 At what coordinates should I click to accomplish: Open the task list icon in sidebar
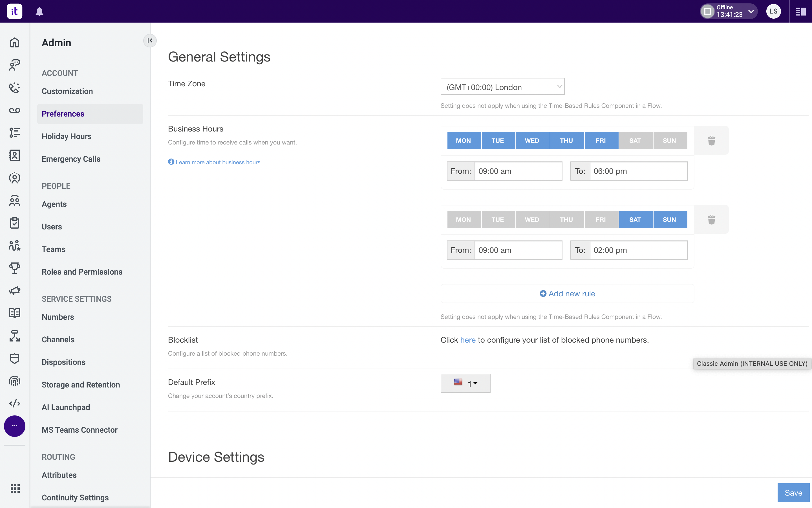tap(14, 133)
